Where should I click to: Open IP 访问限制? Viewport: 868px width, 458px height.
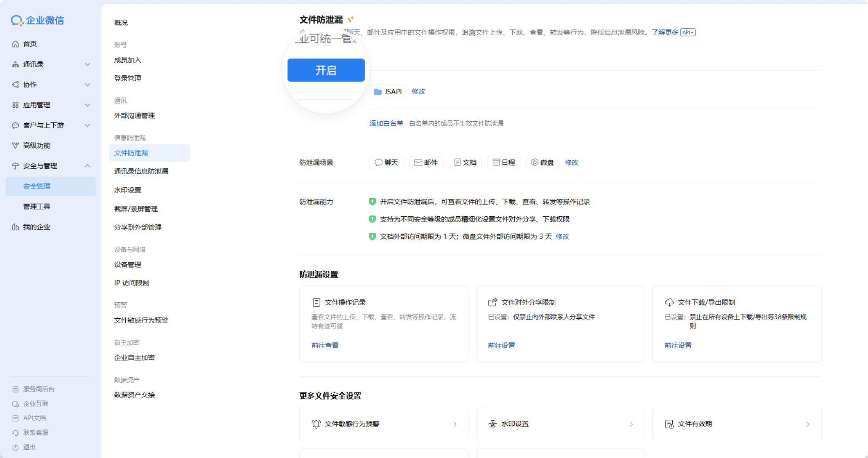pos(132,283)
